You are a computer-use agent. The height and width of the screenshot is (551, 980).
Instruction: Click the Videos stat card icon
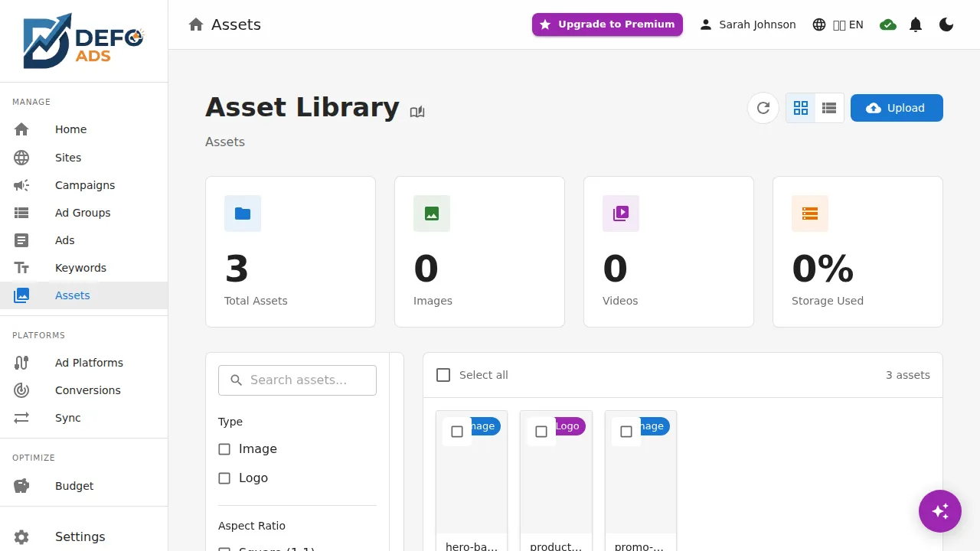click(621, 214)
